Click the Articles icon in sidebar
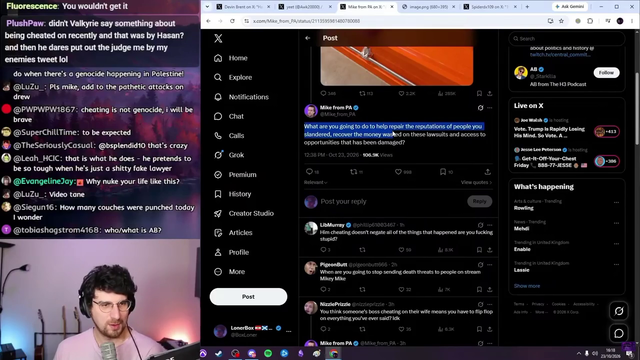 [218, 233]
